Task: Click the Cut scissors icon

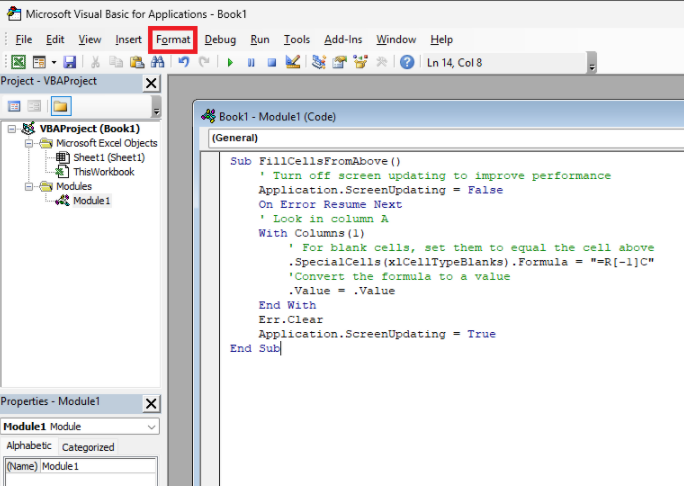Action: [x=95, y=62]
